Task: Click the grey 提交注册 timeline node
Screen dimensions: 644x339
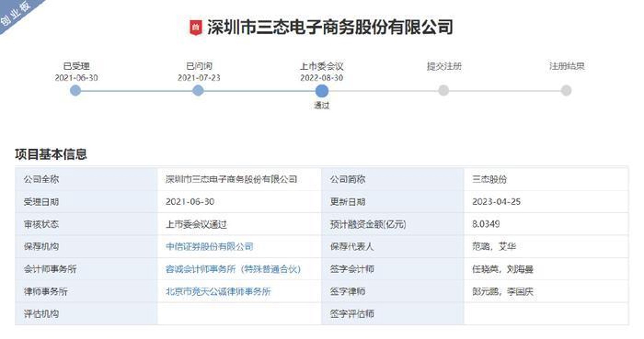Action: point(444,90)
